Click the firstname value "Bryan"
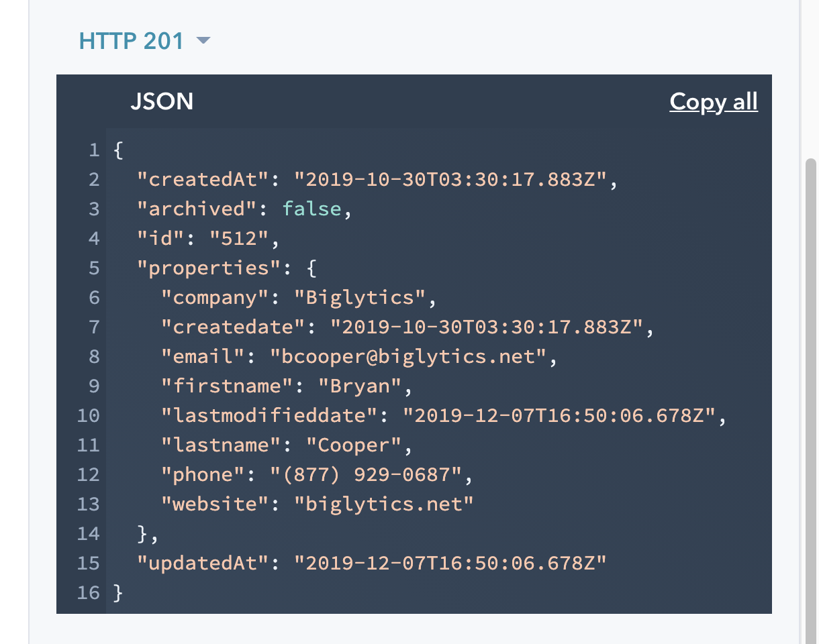 pyautogui.click(x=359, y=386)
